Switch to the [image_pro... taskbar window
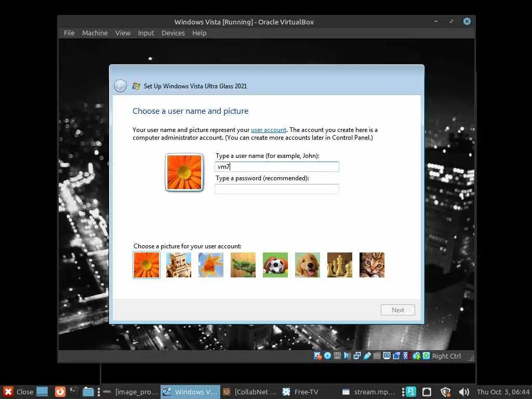This screenshot has height=399, width=532. 130,392
